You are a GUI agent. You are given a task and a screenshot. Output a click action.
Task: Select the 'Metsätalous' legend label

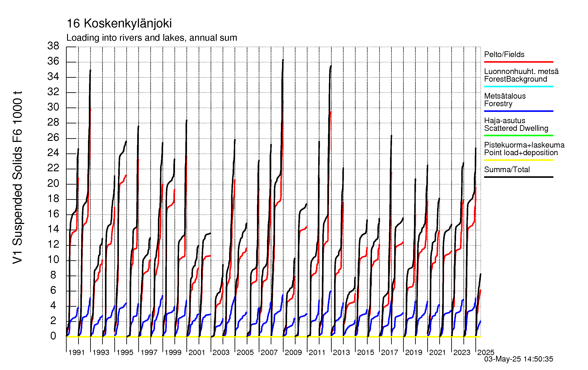[505, 96]
